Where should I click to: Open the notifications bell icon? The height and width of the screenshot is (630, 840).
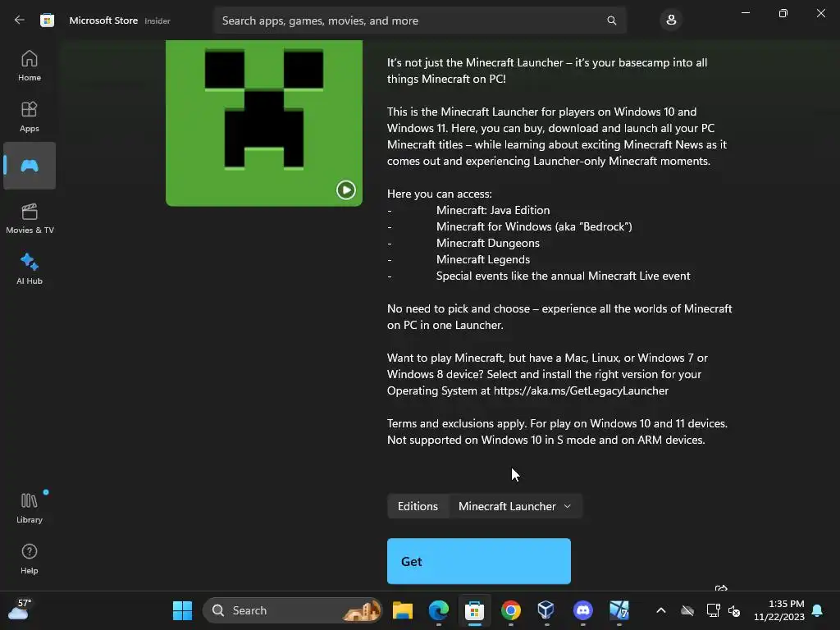point(818,610)
